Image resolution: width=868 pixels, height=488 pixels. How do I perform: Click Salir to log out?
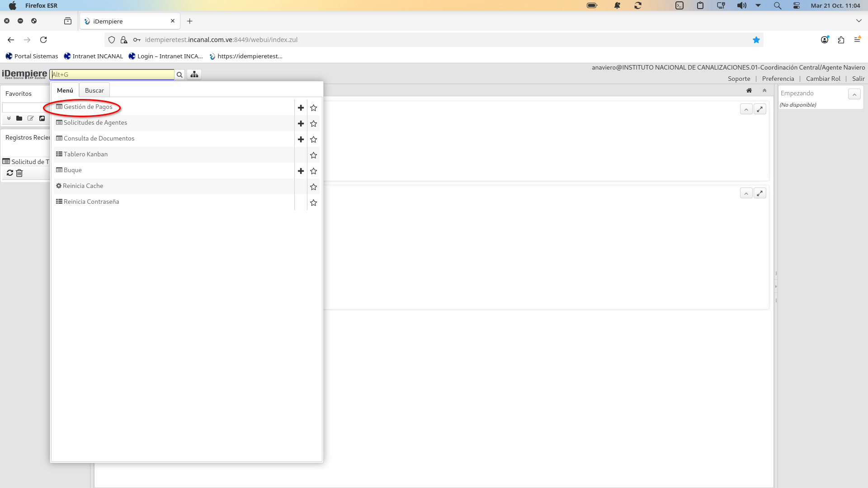pos(858,79)
